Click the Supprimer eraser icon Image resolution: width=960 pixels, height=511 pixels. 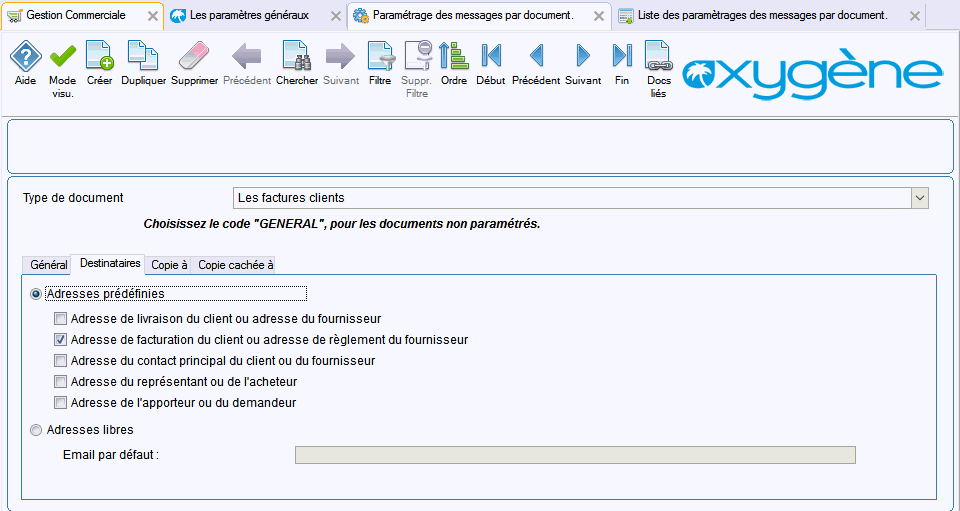click(194, 56)
